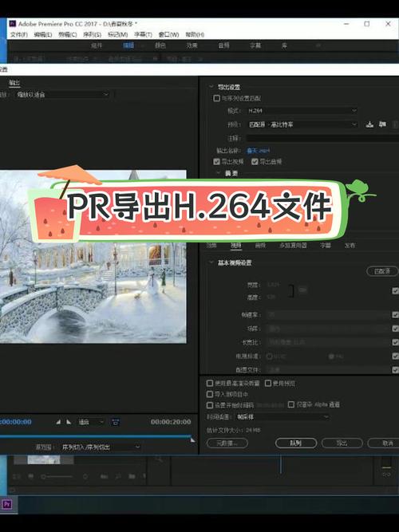This screenshot has height=532, width=399.
Task: Collapse the 基本视频设置 section
Action: click(x=211, y=262)
